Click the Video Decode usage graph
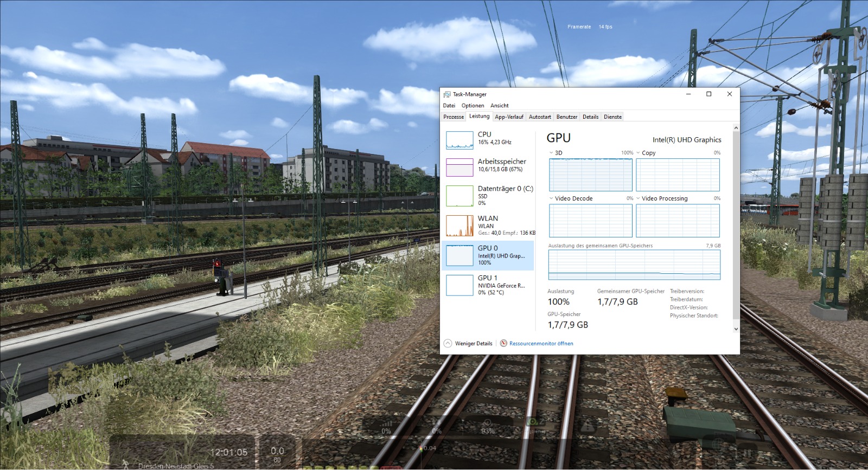 [x=591, y=221]
